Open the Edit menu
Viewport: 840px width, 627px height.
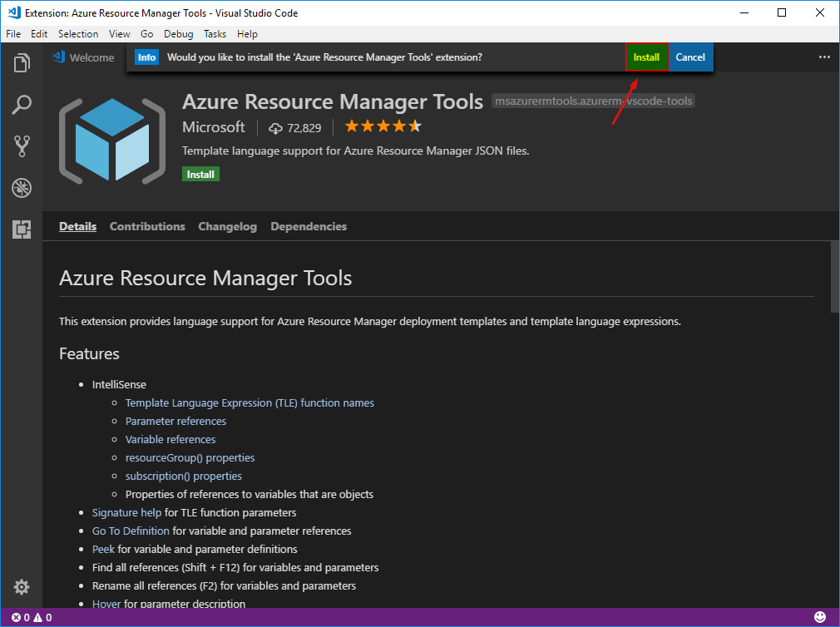tap(39, 34)
